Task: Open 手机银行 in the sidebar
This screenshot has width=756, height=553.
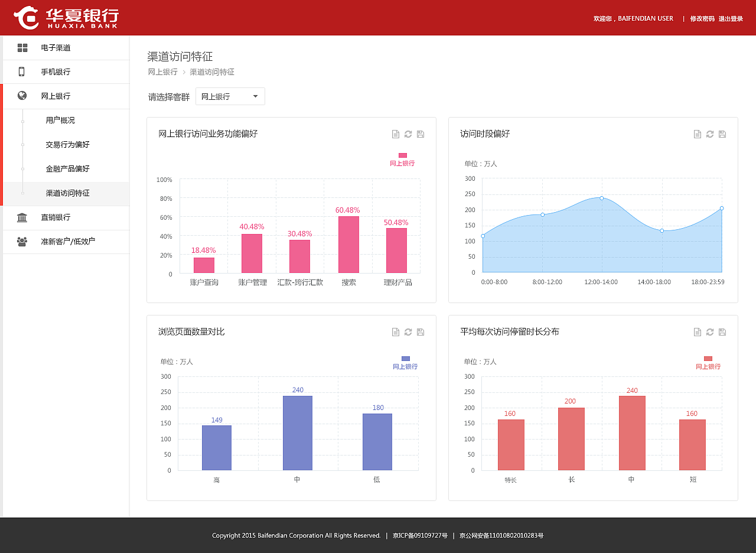Action: tap(66, 71)
